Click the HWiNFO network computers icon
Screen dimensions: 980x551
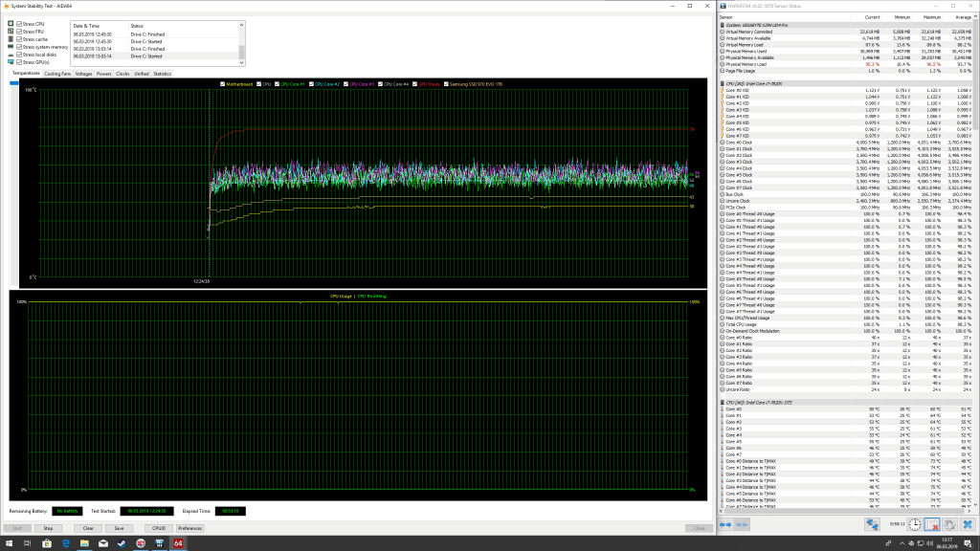coord(872,524)
